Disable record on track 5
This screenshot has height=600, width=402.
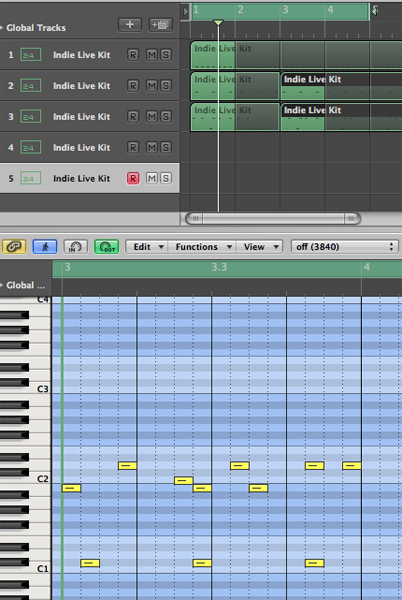coord(133,178)
